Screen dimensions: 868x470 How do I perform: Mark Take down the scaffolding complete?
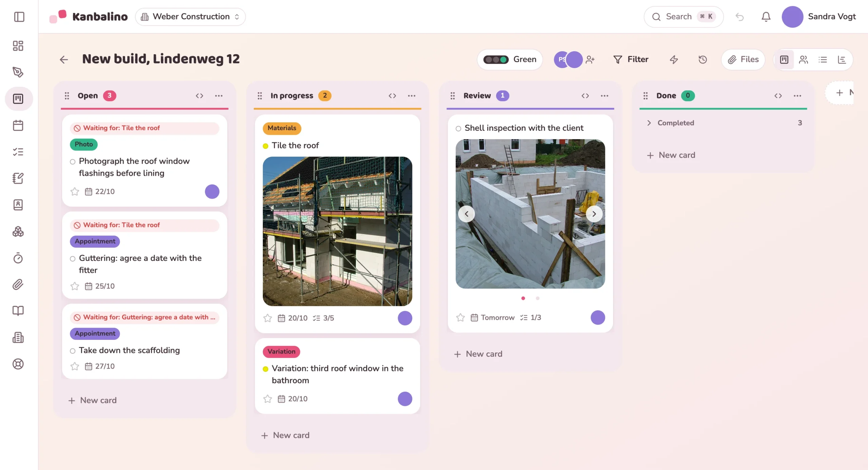73,351
